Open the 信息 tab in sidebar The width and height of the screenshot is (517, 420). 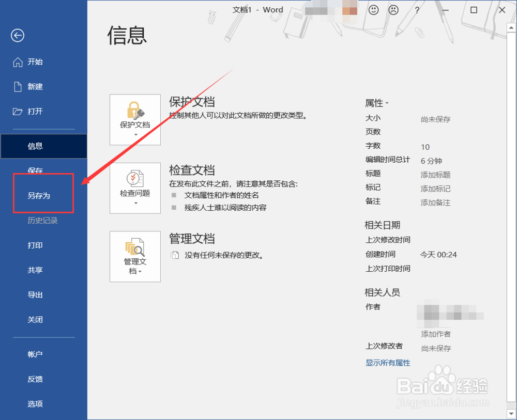point(44,146)
